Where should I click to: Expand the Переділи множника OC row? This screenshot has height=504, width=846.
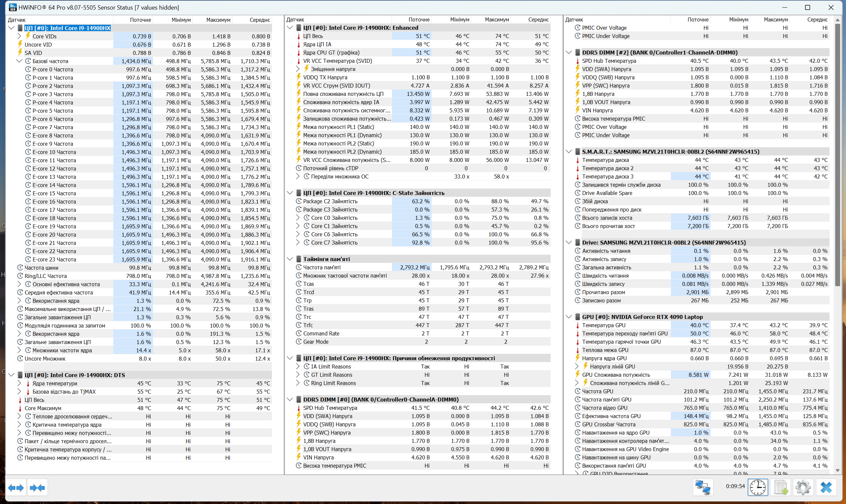click(298, 176)
